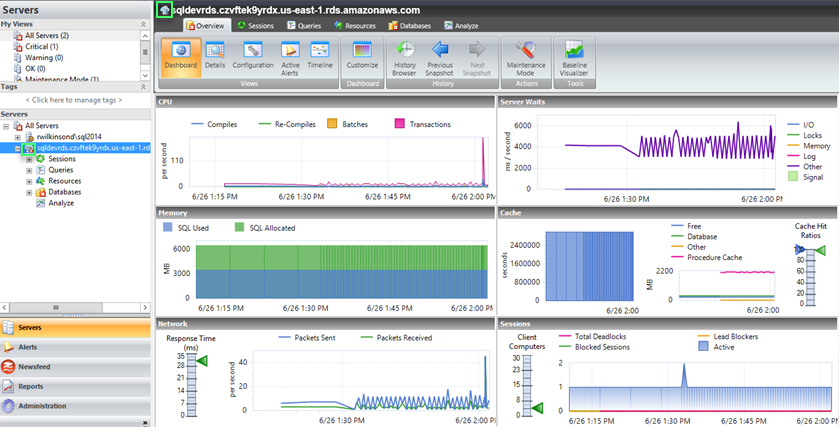The width and height of the screenshot is (839, 427).
Task: Open the Newsfeed navigation pane
Action: point(75,367)
